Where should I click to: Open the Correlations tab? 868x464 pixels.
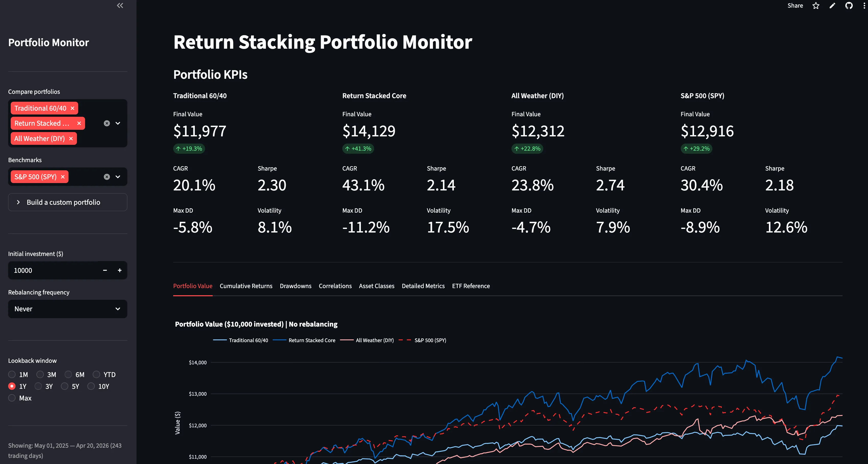(335, 286)
